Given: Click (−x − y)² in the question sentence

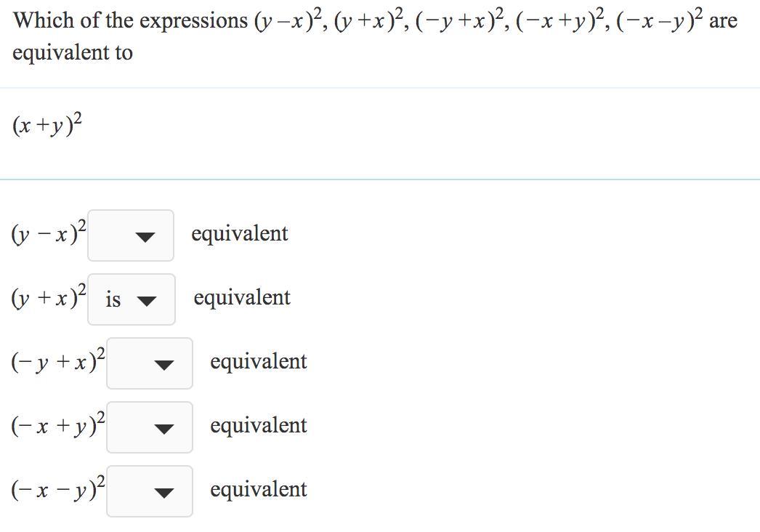Looking at the screenshot, I should pyautogui.click(x=659, y=20).
